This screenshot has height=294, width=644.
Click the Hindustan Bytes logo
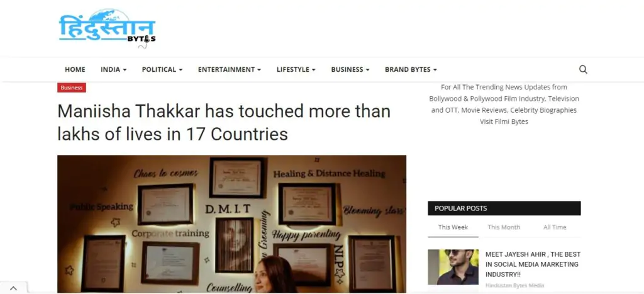[x=107, y=28]
